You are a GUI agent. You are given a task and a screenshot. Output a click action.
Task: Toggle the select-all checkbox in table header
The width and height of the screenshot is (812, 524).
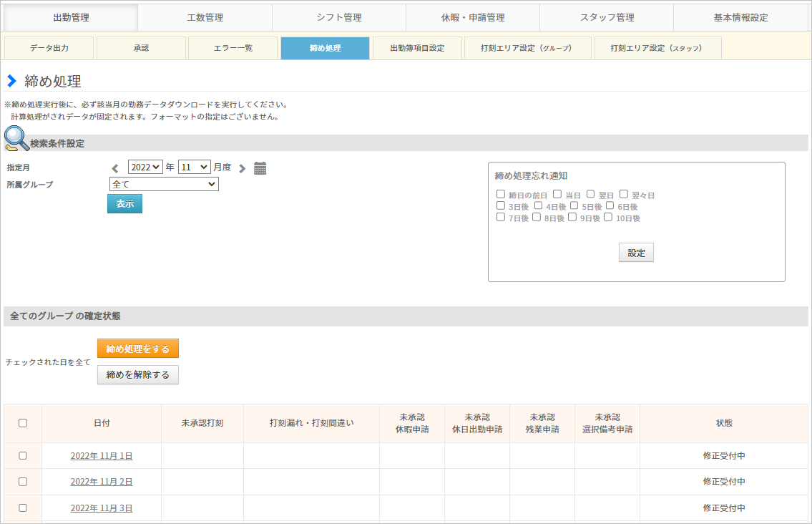(23, 423)
